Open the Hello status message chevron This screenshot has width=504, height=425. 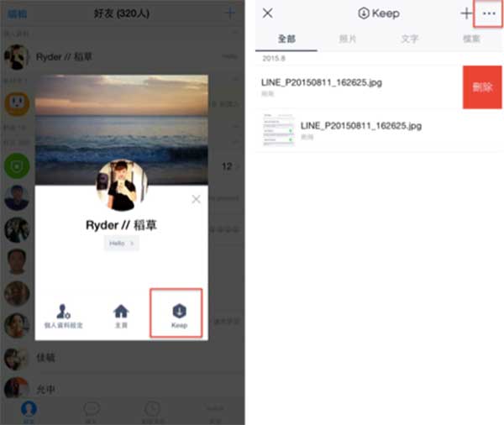pyautogui.click(x=122, y=243)
